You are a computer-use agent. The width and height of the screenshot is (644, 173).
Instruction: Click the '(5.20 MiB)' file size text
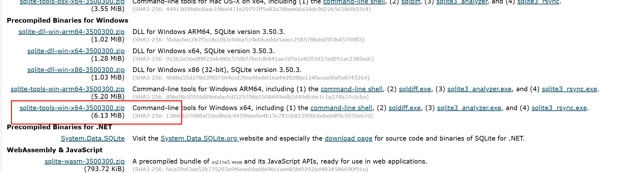[108, 97]
